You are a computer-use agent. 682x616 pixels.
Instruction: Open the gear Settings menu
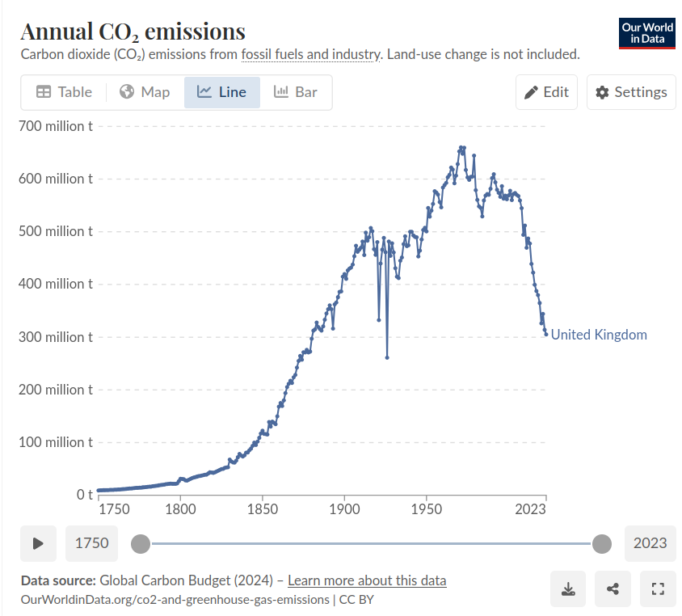coord(631,92)
